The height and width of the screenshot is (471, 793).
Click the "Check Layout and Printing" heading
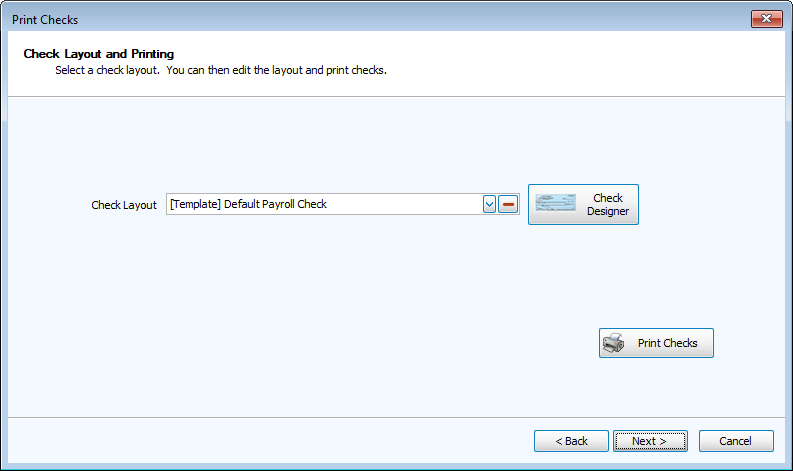99,53
